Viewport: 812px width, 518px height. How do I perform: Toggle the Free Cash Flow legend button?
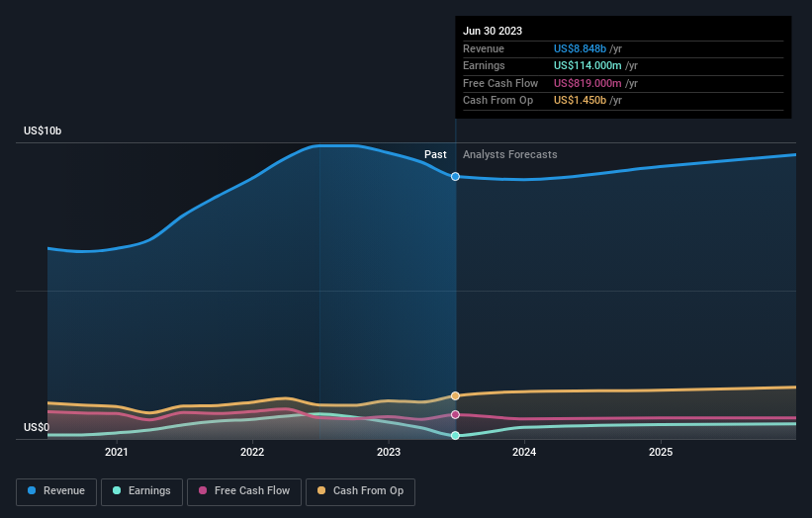click(244, 491)
